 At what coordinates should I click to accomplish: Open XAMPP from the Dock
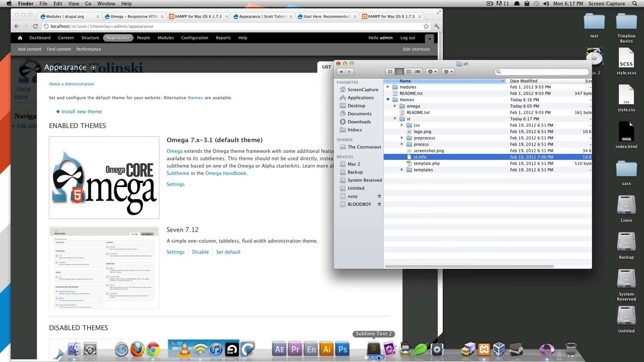484,349
